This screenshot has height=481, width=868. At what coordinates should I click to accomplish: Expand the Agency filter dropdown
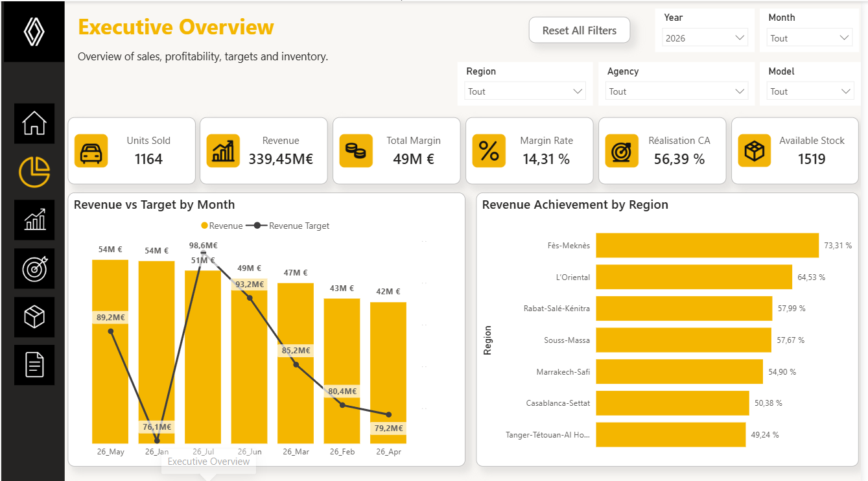tap(677, 91)
